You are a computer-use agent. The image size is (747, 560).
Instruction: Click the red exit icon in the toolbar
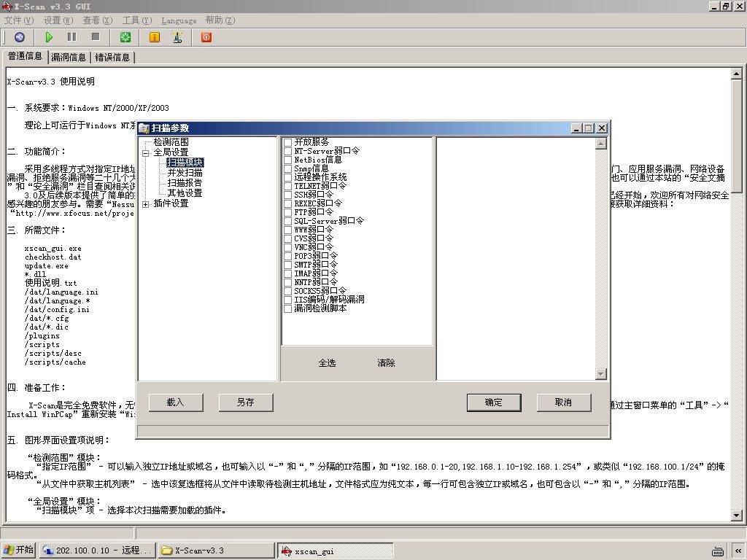pyautogui.click(x=206, y=37)
